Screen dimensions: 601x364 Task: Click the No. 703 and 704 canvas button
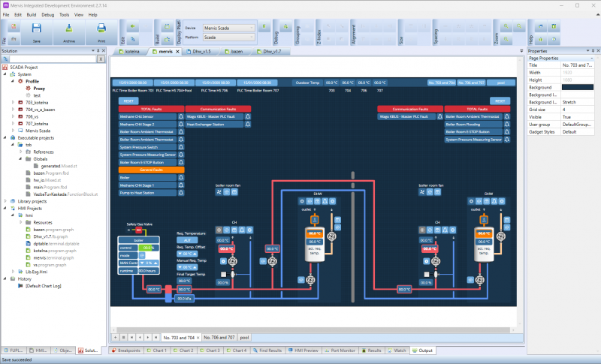442,83
